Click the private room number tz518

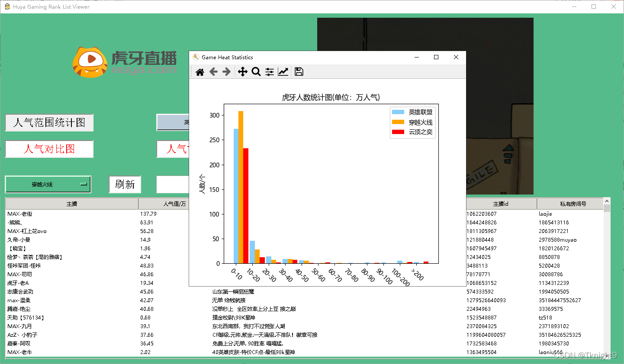coord(545,318)
